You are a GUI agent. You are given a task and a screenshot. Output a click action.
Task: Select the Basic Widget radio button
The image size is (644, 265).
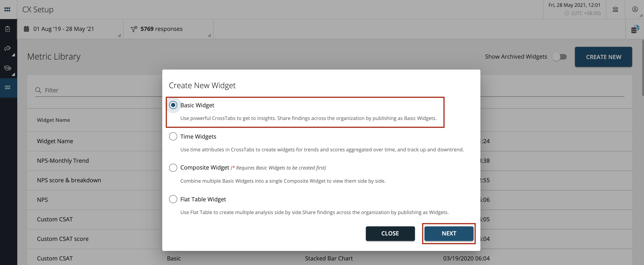point(172,105)
